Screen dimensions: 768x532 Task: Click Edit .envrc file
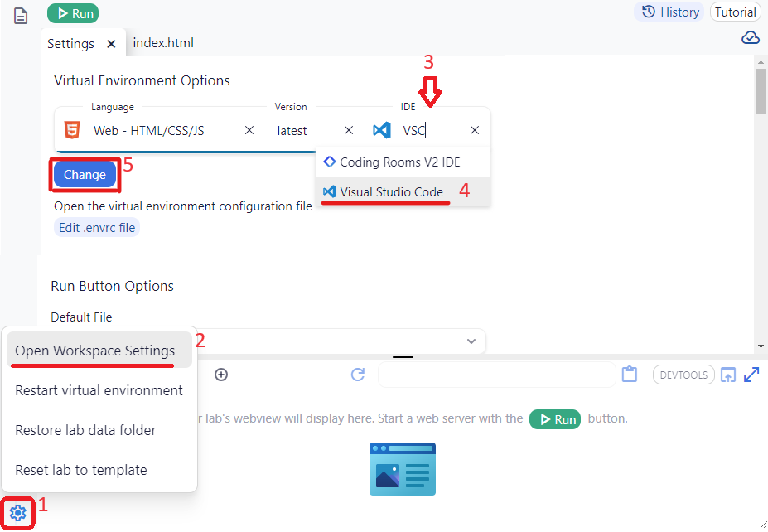[96, 226]
